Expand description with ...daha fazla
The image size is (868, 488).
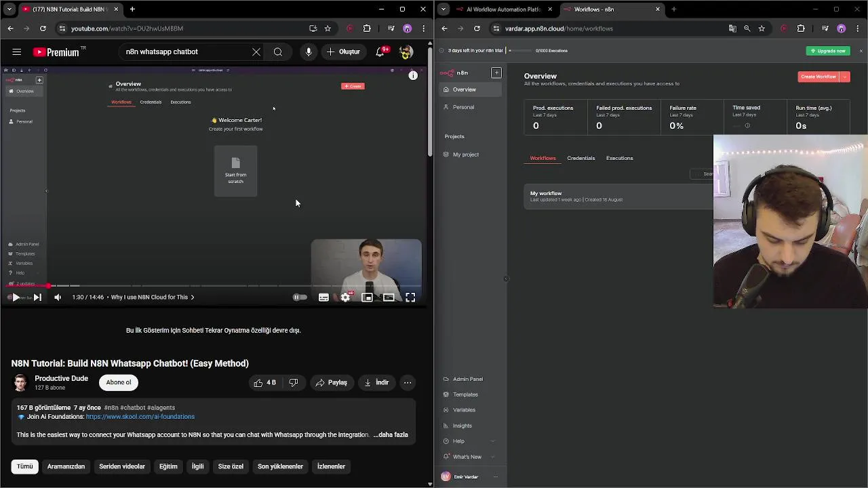tap(391, 434)
